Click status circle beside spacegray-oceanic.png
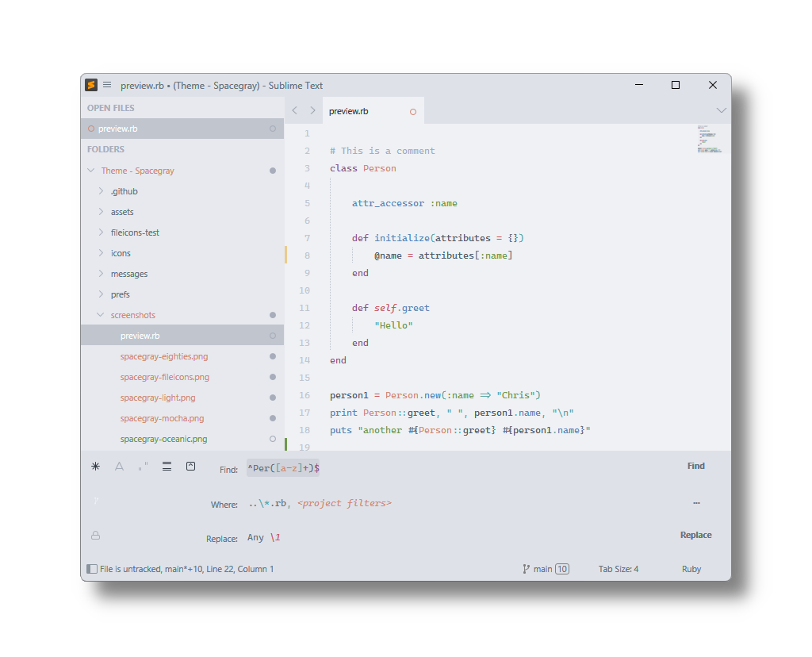This screenshot has width=812, height=657. [273, 439]
